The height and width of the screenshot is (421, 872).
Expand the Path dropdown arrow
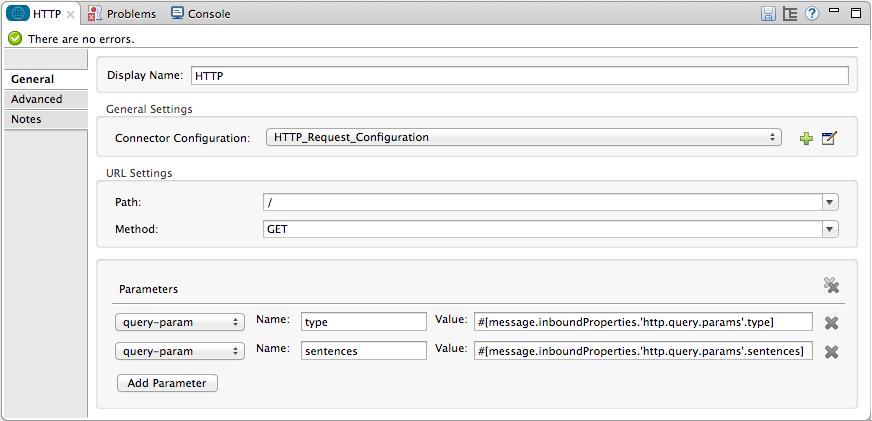point(830,203)
